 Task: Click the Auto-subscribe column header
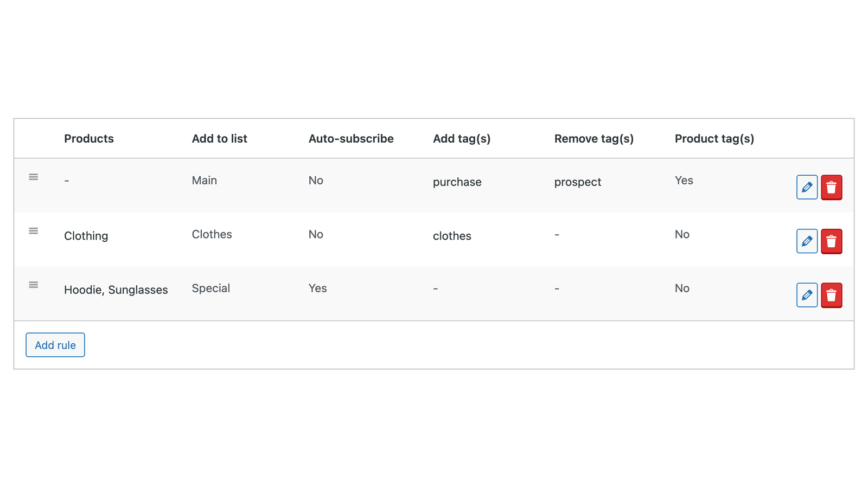coord(351,139)
